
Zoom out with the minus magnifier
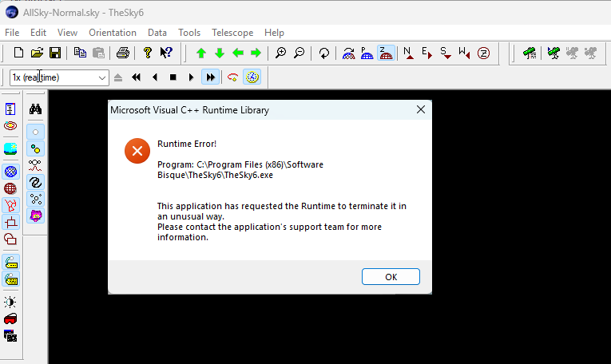tap(299, 53)
